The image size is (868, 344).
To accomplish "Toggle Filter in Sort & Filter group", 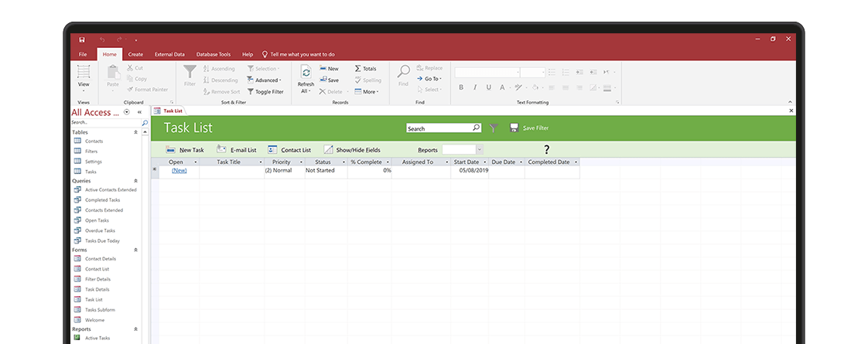I will point(265,91).
